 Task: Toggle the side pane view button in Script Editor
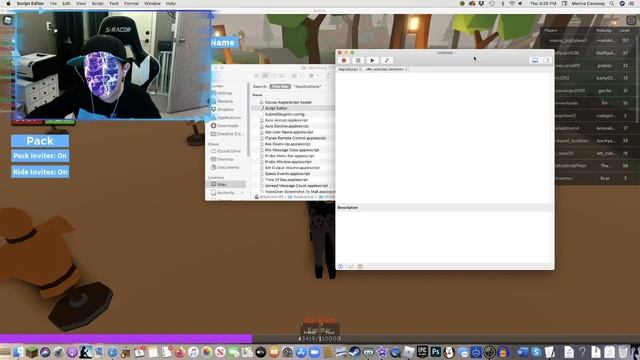546,60
